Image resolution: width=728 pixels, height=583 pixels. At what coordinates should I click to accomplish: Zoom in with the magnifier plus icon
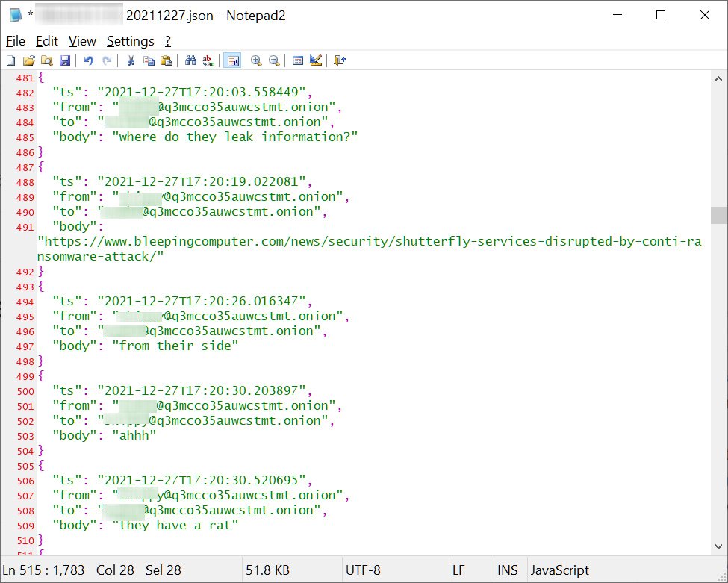256,60
